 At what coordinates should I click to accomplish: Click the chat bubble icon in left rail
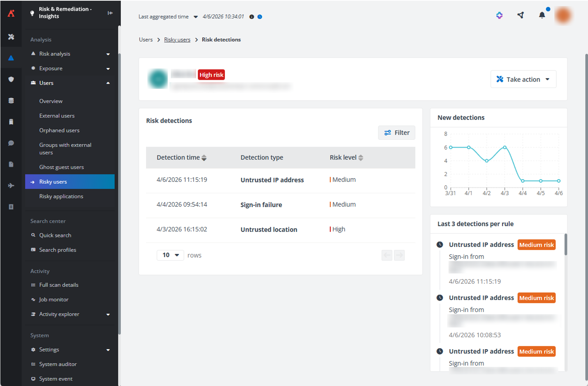coord(11,143)
